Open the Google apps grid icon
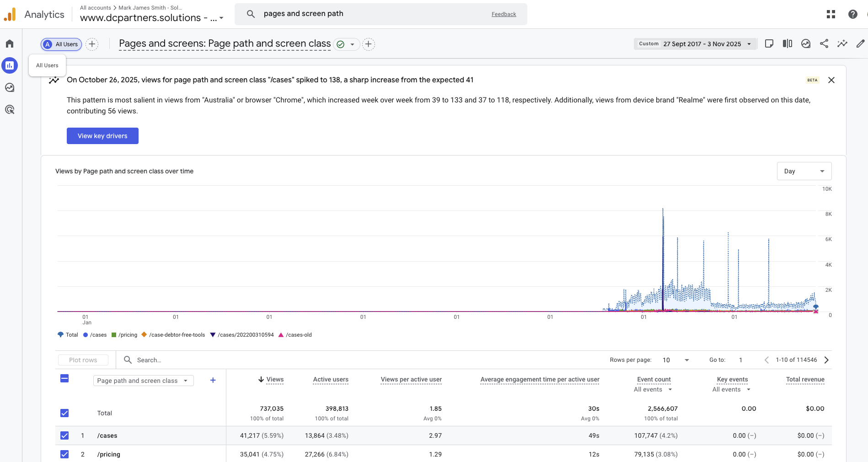This screenshot has height=462, width=868. coord(831,14)
